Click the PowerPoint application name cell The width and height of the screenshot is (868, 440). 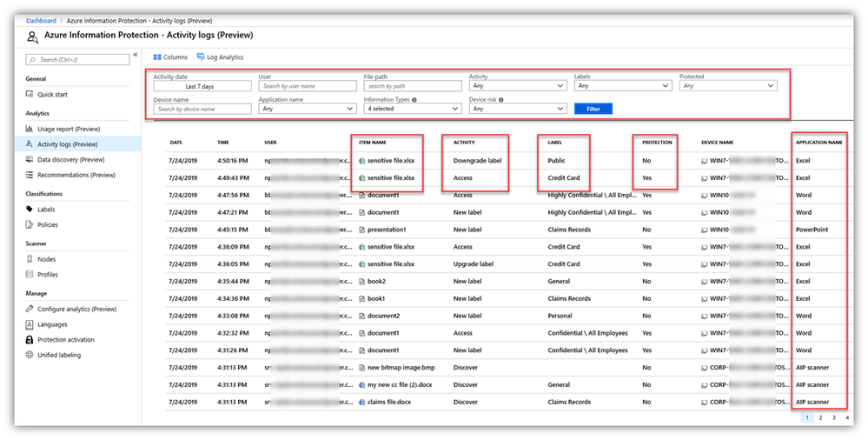pyautogui.click(x=812, y=230)
